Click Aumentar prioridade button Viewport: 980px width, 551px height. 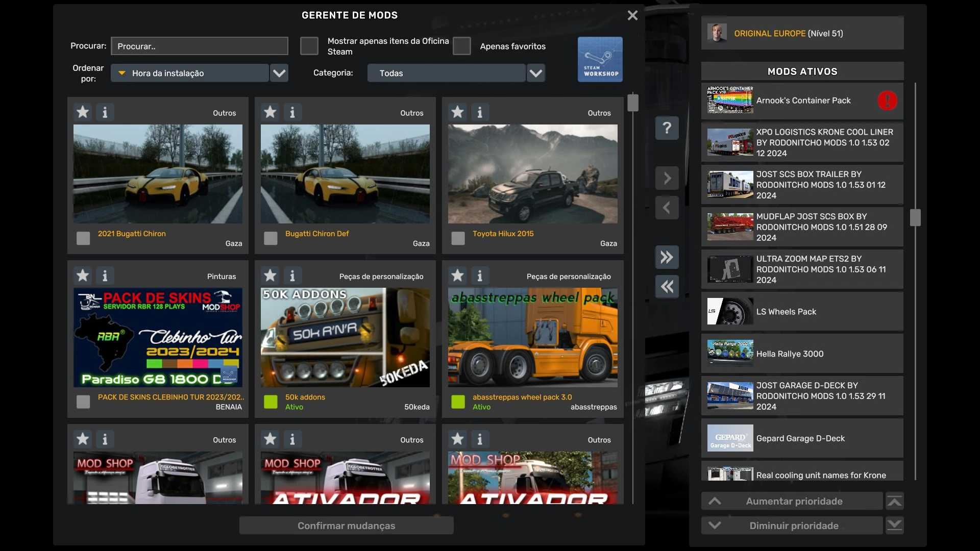pos(793,501)
